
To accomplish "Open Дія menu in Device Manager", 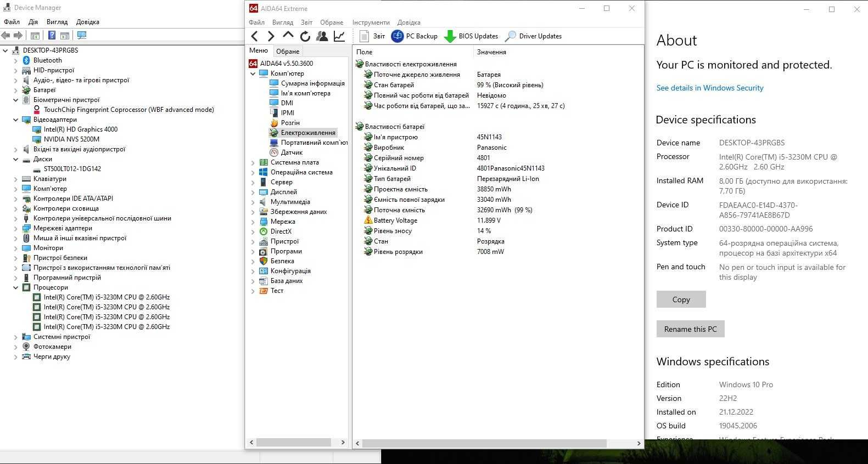I will click(x=33, y=22).
